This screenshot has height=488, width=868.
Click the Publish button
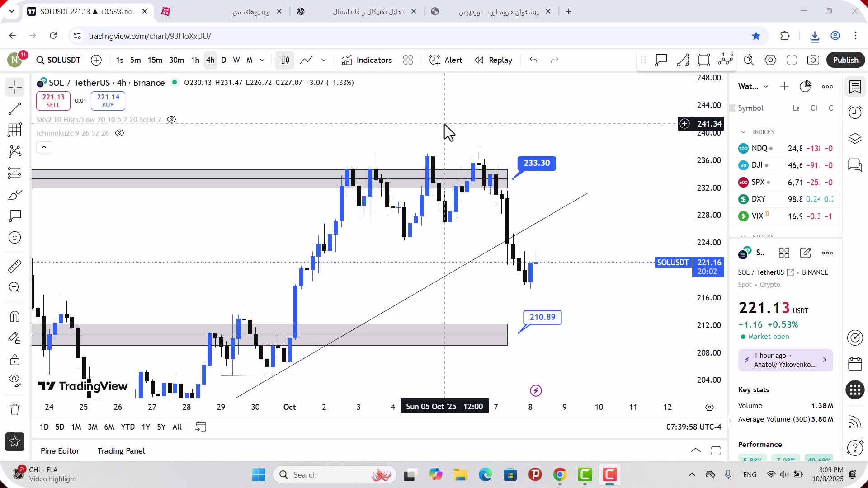coord(845,60)
